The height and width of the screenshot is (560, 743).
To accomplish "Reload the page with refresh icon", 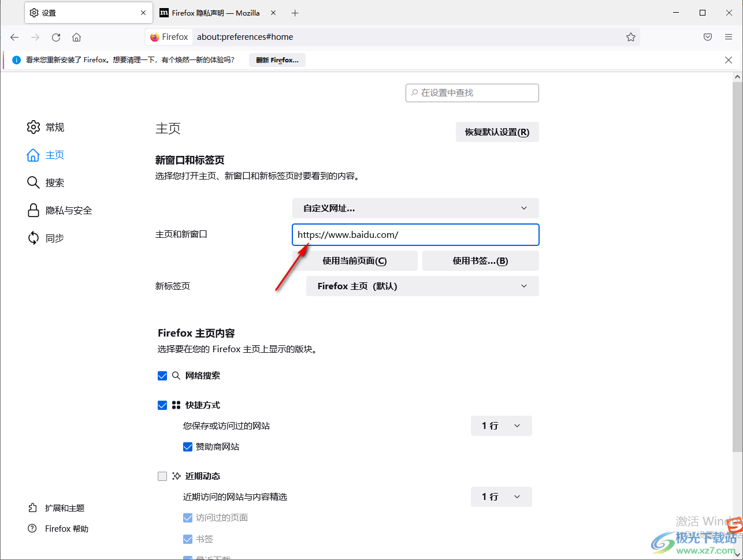I will click(56, 37).
